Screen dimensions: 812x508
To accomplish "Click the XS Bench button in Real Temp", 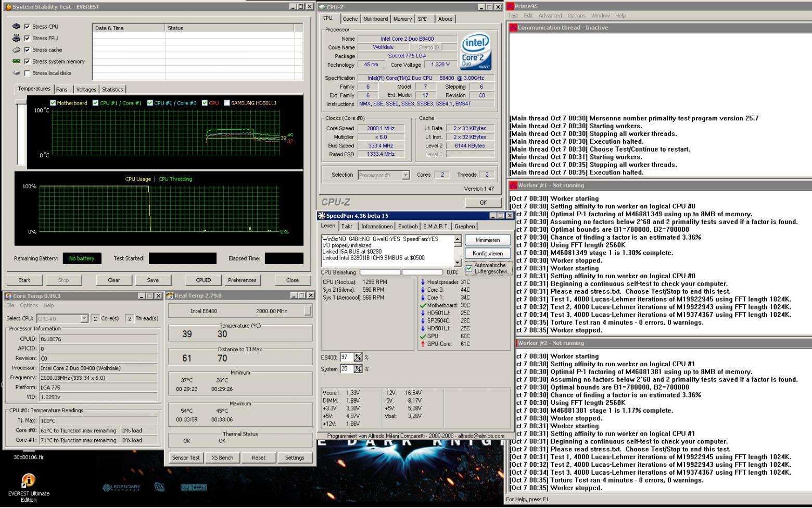I will click(x=222, y=457).
